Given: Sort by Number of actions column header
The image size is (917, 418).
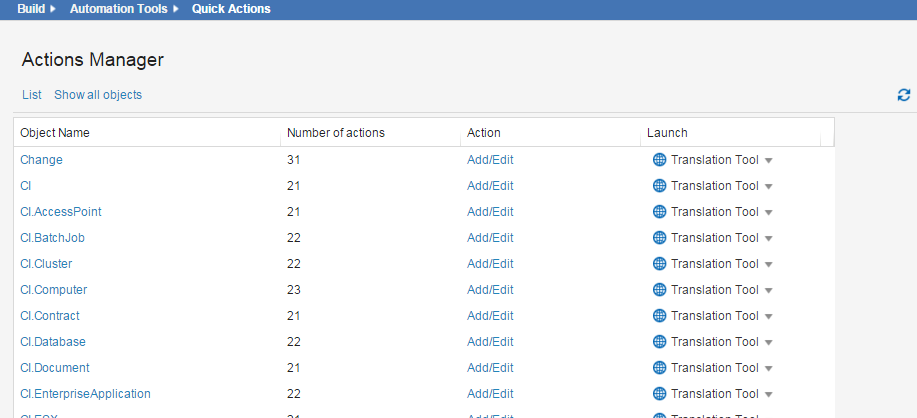Looking at the screenshot, I should point(336,133).
